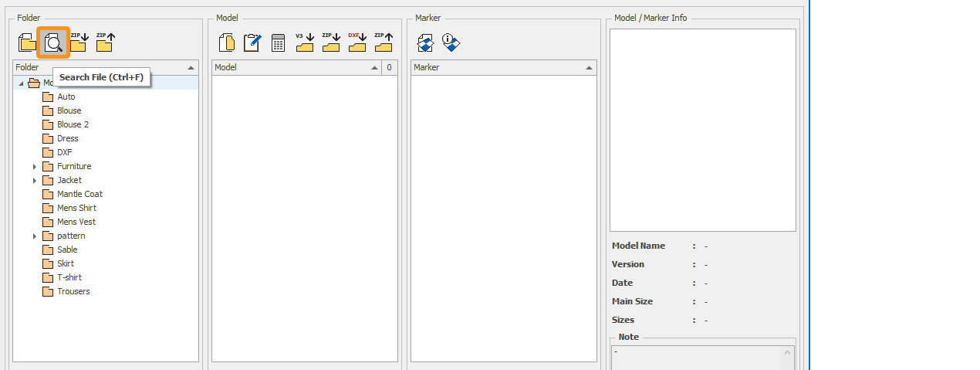Click the V3 down-arrow folder icon

coord(305,42)
